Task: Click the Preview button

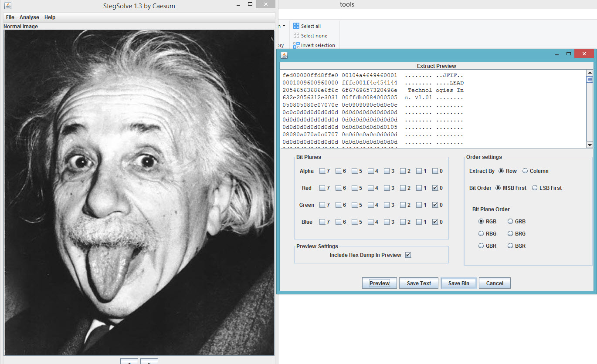Action: pos(380,283)
